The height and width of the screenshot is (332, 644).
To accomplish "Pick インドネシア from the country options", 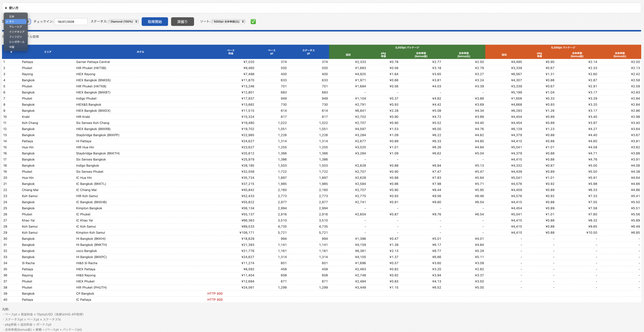I will (16, 32).
